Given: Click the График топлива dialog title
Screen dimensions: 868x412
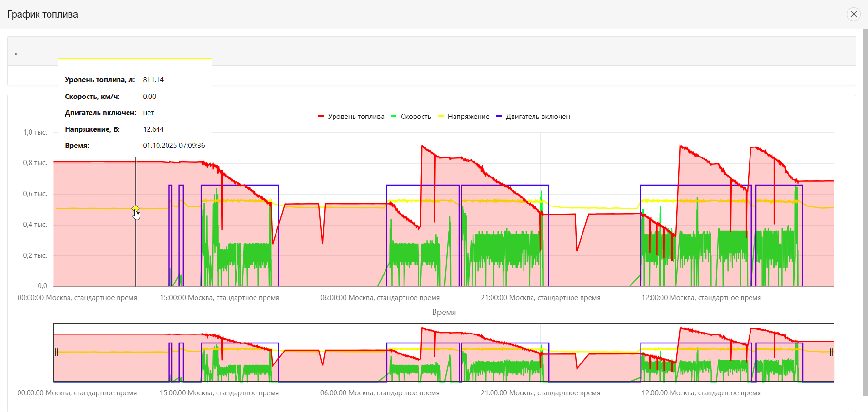Looking at the screenshot, I should tap(42, 14).
